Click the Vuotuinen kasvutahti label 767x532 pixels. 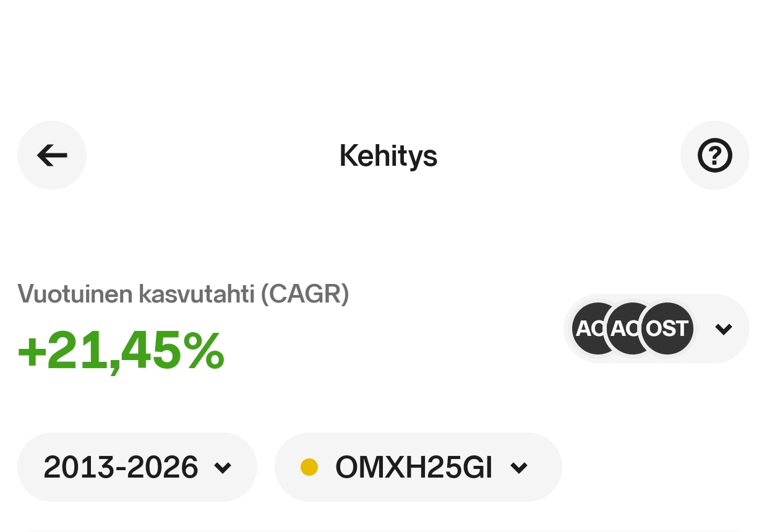135,294
